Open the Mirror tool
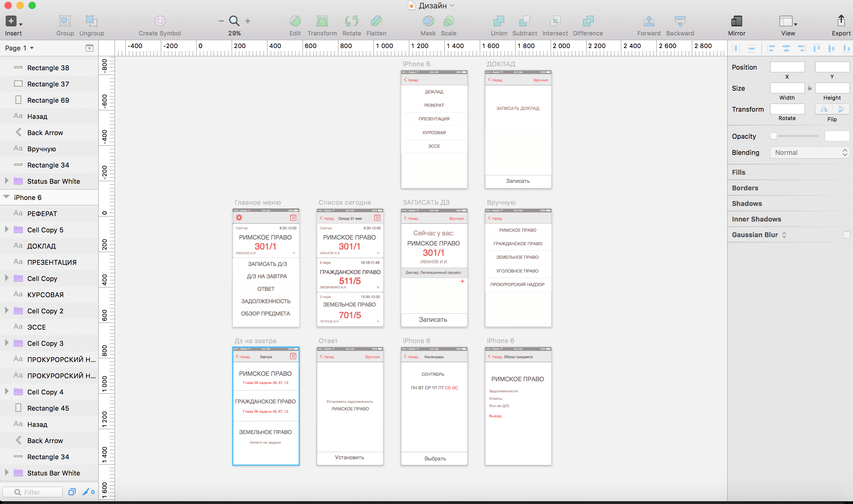 pos(736,21)
